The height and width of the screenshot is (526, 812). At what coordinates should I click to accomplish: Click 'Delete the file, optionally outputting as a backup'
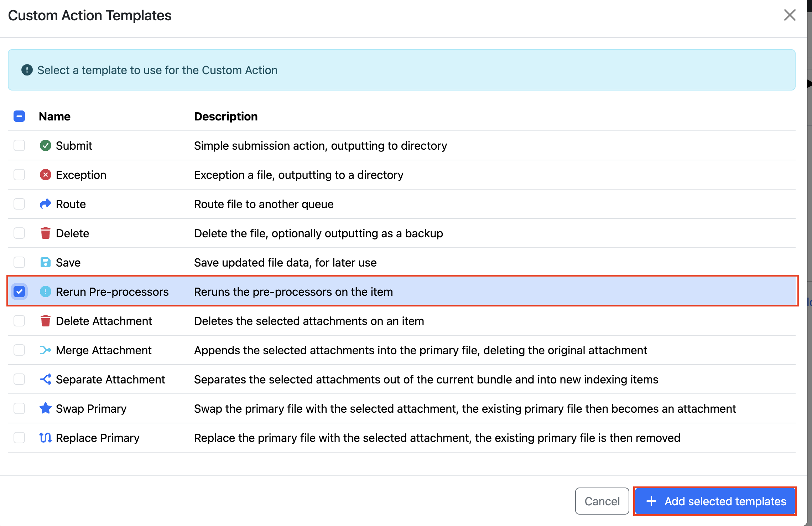point(318,233)
